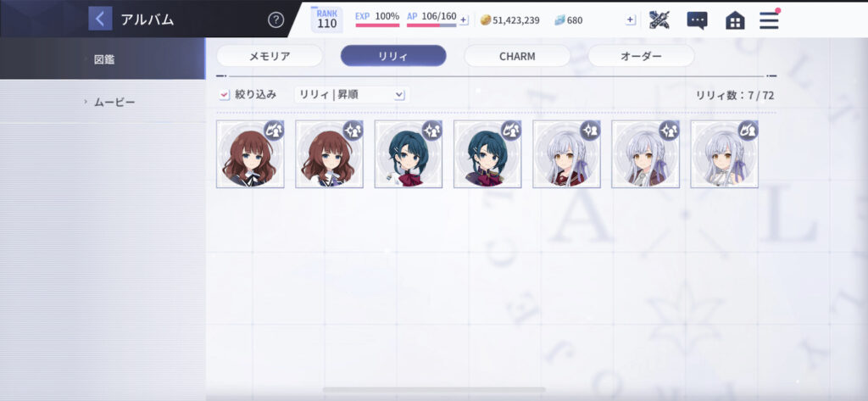This screenshot has height=401, width=868.
Task: Switch to the CHARM tab
Action: coord(517,56)
